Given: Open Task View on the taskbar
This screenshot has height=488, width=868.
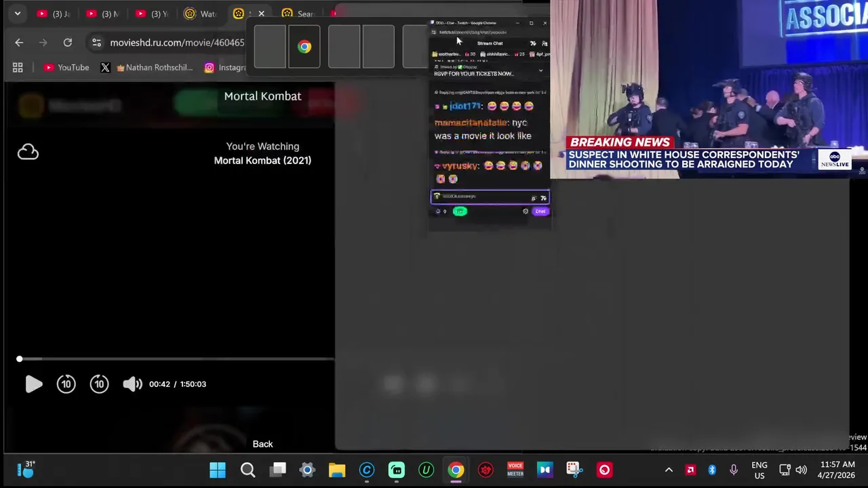Looking at the screenshot, I should pyautogui.click(x=278, y=470).
